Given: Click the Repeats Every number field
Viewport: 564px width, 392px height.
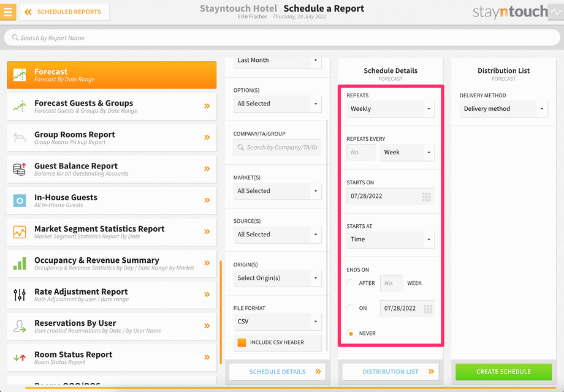Looking at the screenshot, I should tap(361, 153).
